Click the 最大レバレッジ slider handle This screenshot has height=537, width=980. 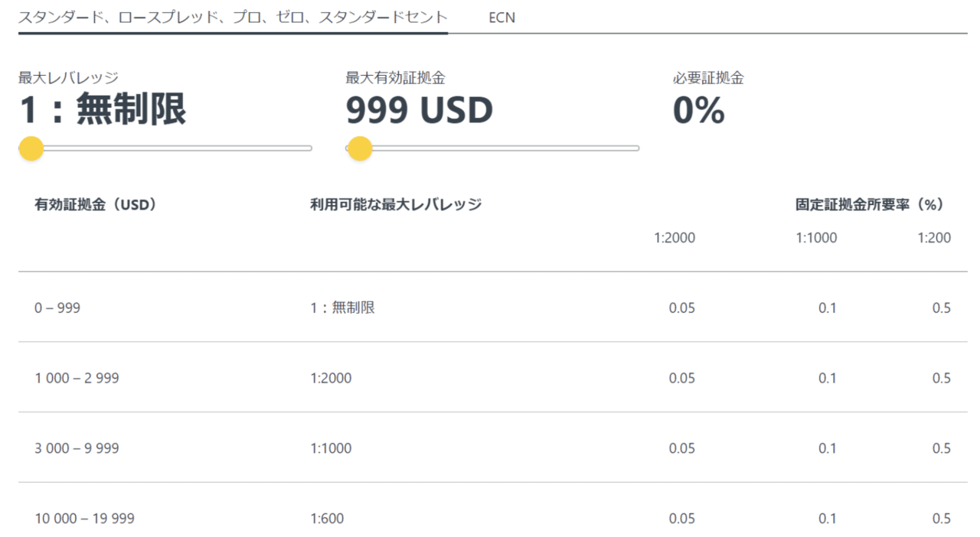coord(31,148)
